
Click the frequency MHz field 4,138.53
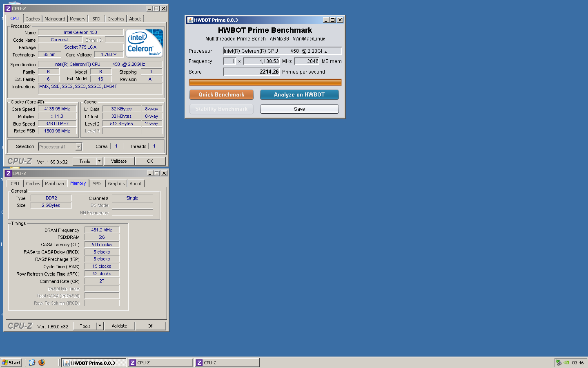tap(261, 61)
